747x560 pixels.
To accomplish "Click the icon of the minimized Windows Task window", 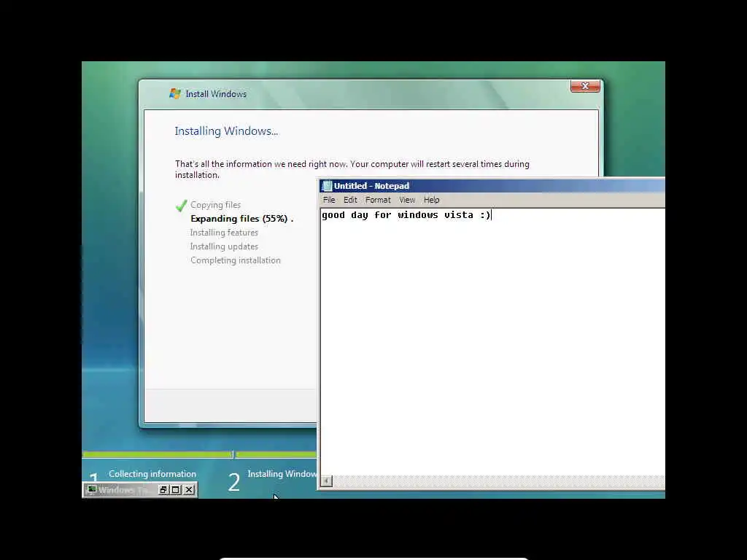I will pos(91,489).
